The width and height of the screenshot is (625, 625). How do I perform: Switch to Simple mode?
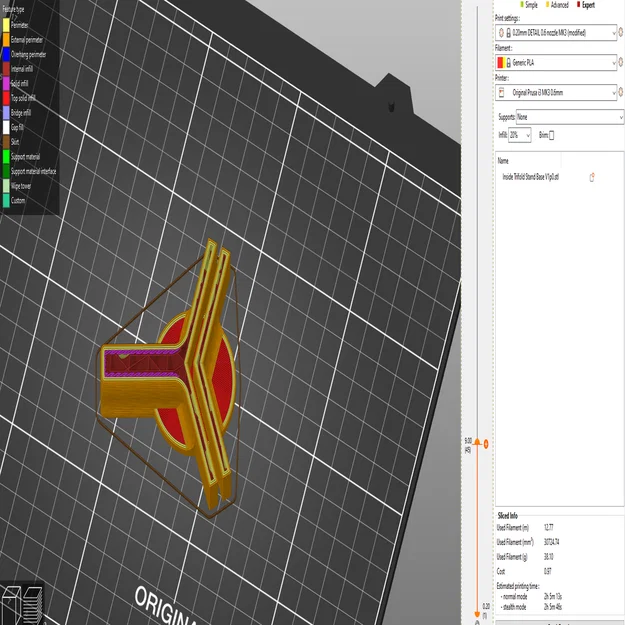pos(529,5)
